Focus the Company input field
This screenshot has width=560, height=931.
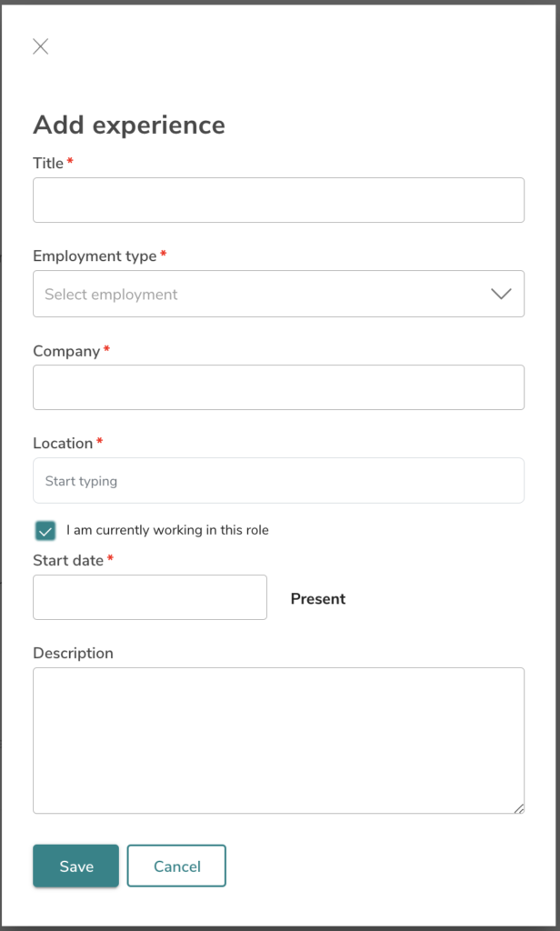[x=278, y=387]
